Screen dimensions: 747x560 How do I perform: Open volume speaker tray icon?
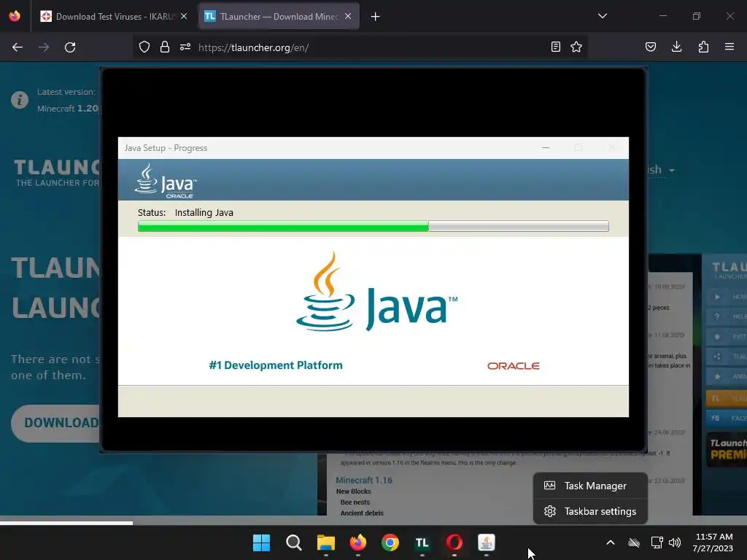click(675, 542)
